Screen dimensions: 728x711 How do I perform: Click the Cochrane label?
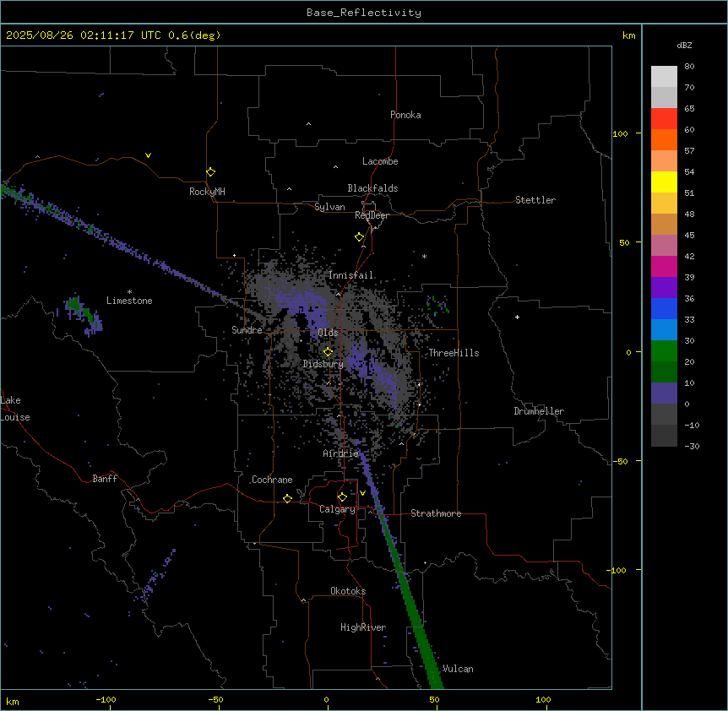point(272,480)
